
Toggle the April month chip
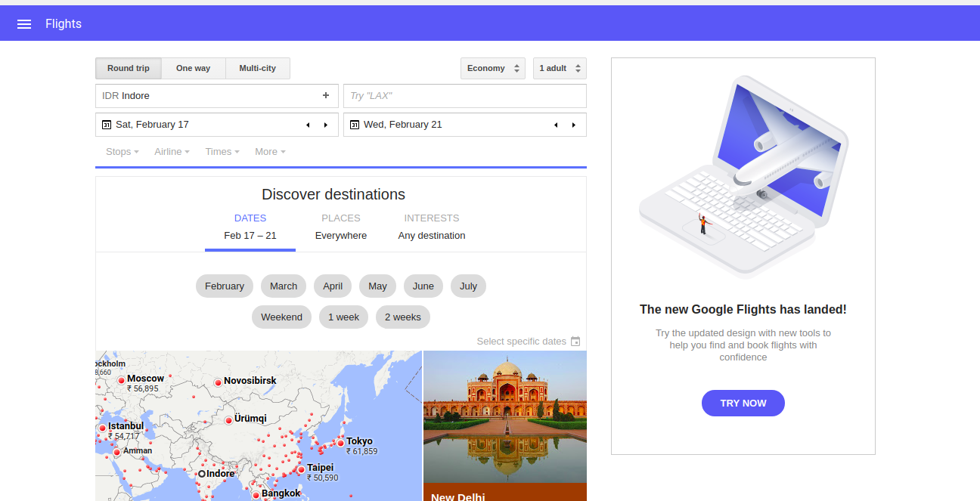tap(333, 286)
